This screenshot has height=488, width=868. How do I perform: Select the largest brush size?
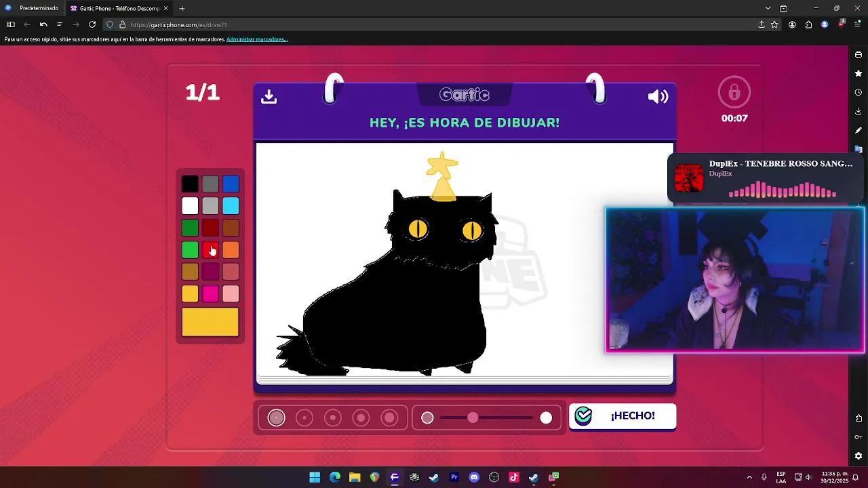click(x=390, y=418)
